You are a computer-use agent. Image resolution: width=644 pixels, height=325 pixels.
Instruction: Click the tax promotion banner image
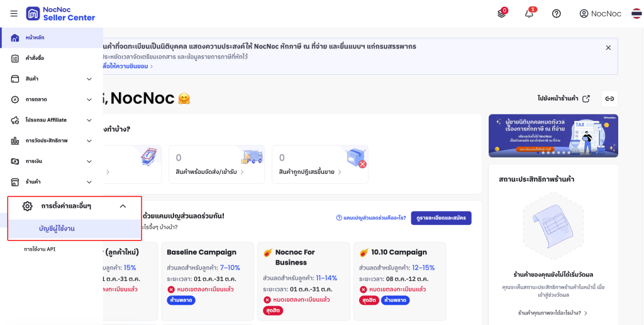(553, 135)
